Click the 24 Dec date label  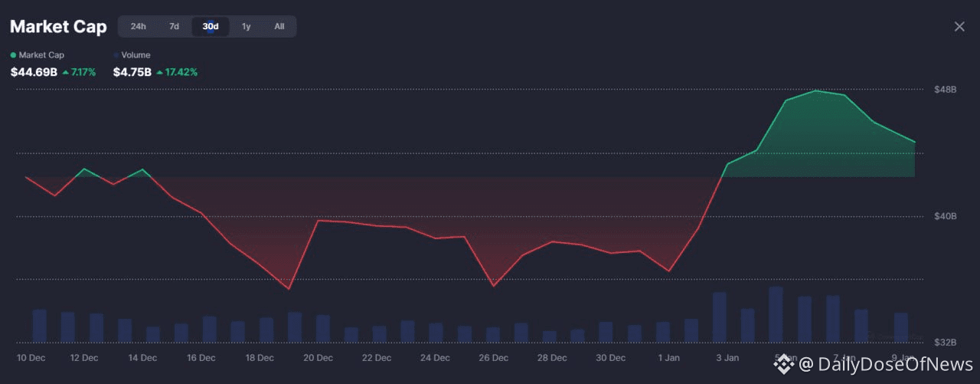[435, 358]
